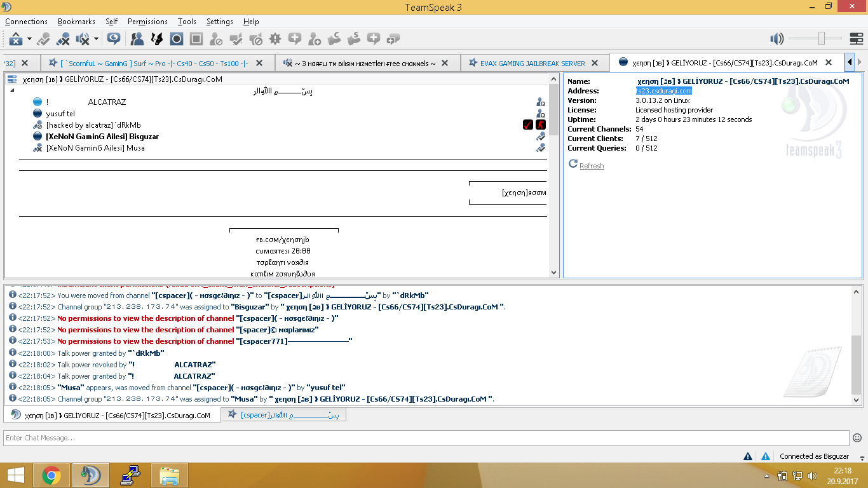The width and height of the screenshot is (868, 488).
Task: Open the emoticon picker smiley icon
Action: tap(857, 438)
